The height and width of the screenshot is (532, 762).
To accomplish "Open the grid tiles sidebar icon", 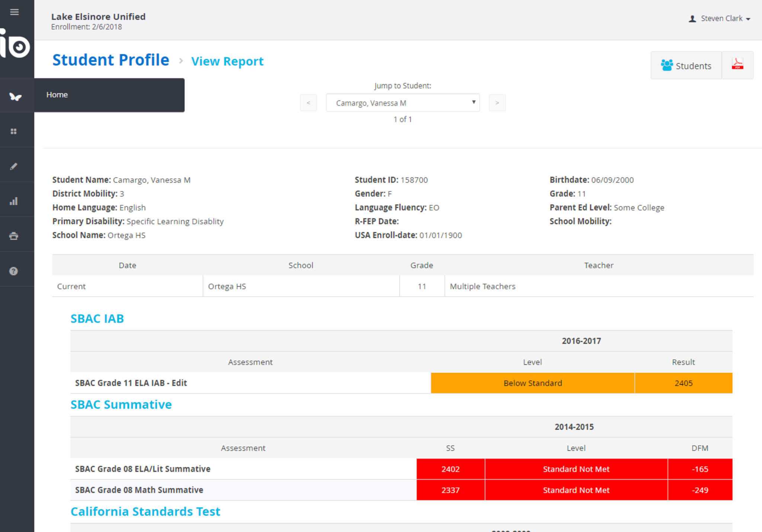I will click(x=14, y=131).
